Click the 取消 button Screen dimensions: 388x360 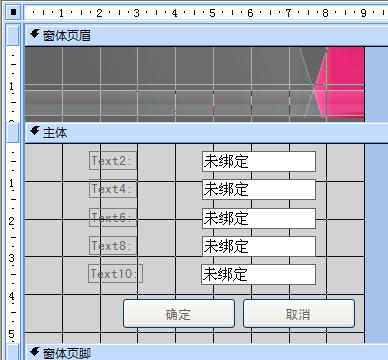tap(299, 314)
